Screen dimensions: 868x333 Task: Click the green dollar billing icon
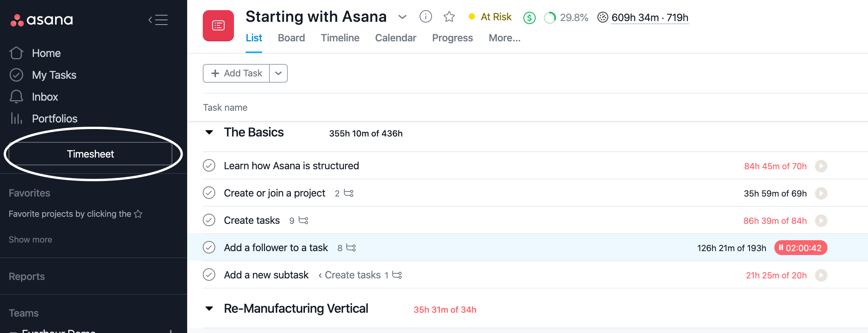[x=529, y=18]
